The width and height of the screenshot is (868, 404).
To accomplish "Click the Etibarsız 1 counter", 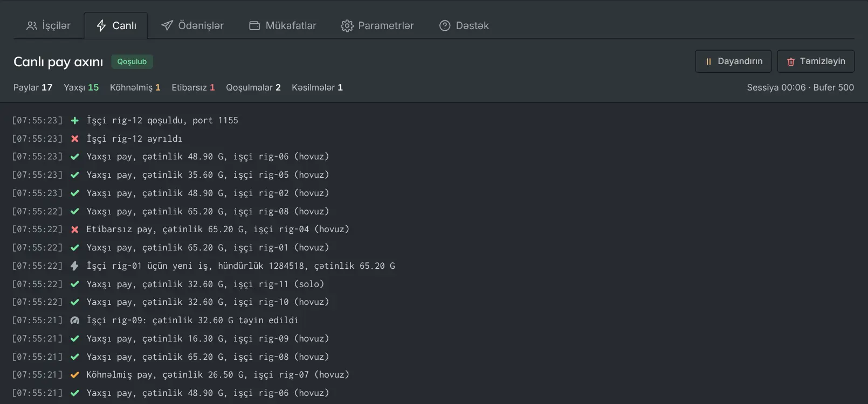I will pos(194,88).
